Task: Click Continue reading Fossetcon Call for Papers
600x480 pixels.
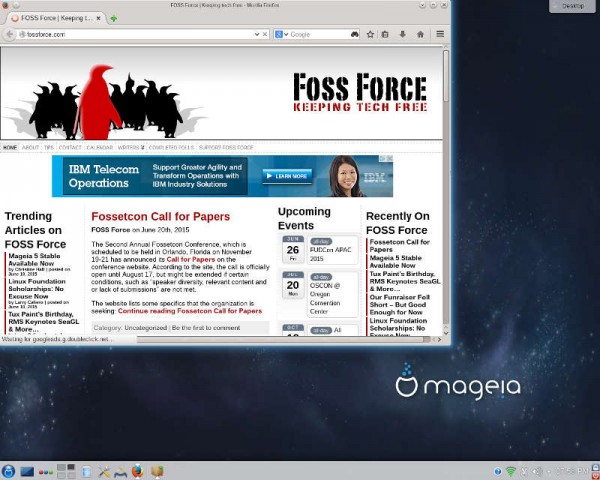Action: click(x=190, y=311)
